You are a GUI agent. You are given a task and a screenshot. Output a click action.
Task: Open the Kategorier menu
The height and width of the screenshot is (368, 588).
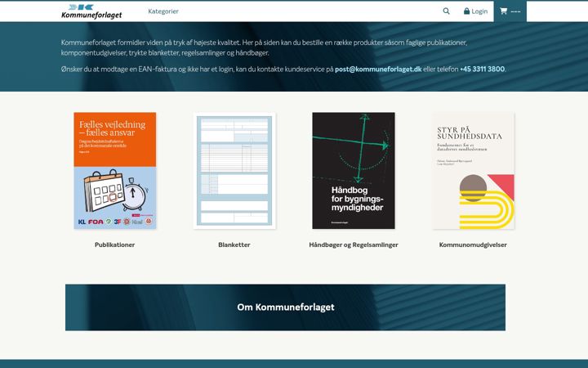click(163, 11)
